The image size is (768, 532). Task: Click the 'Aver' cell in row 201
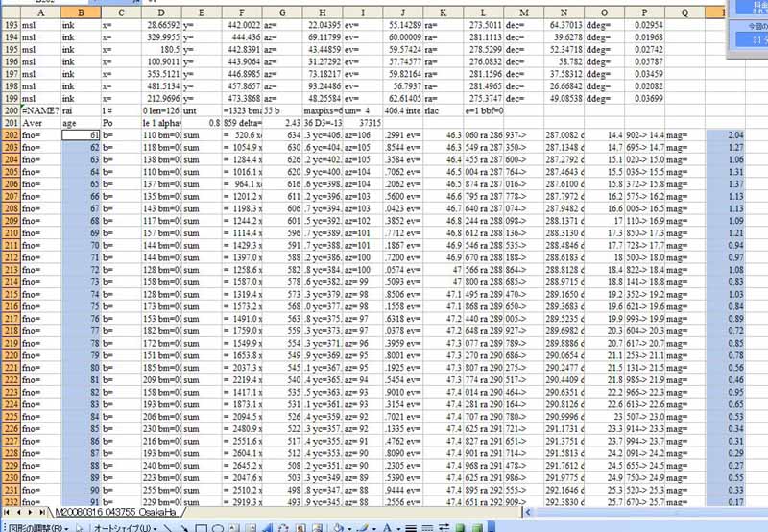coord(40,123)
